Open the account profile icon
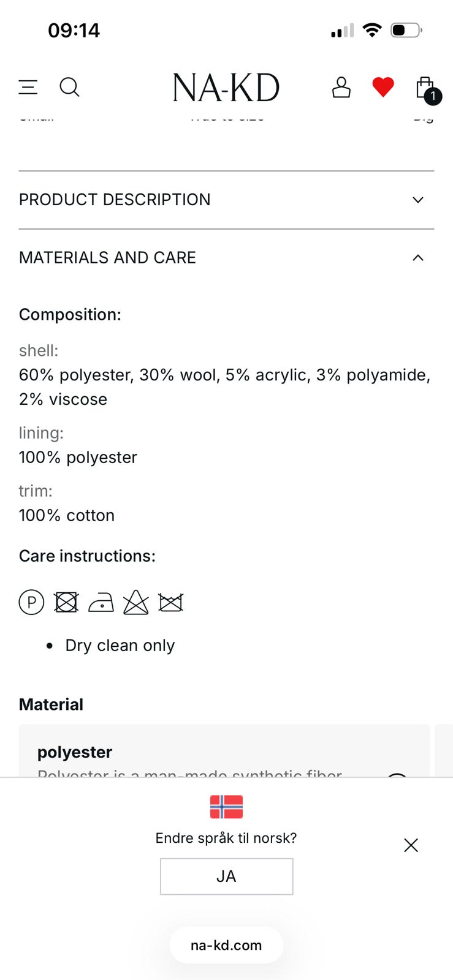This screenshot has width=453, height=980. point(341,87)
